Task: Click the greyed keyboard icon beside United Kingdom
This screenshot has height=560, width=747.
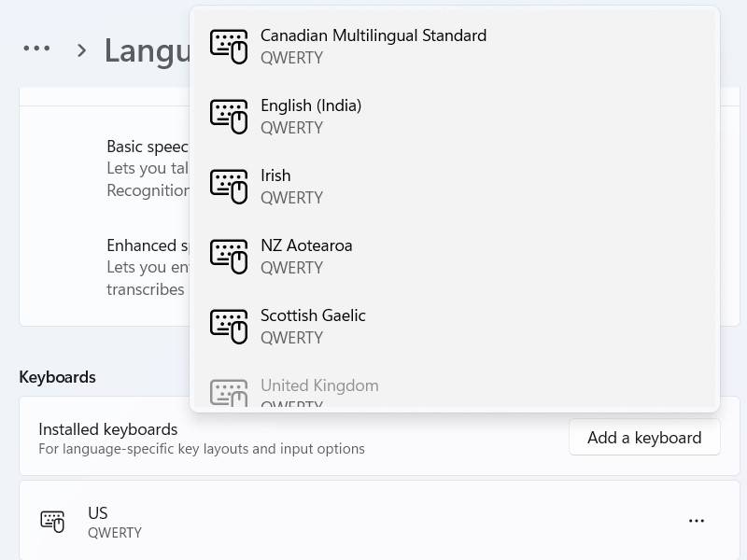Action: 229,392
